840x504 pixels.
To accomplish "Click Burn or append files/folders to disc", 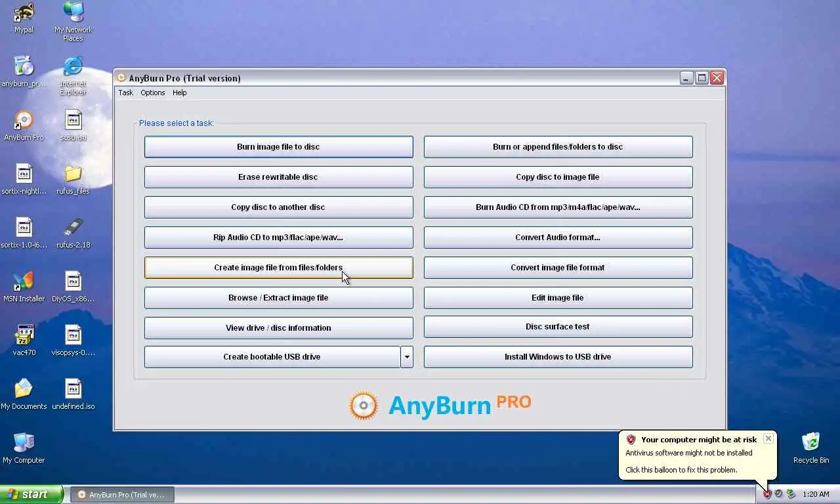I will click(558, 147).
